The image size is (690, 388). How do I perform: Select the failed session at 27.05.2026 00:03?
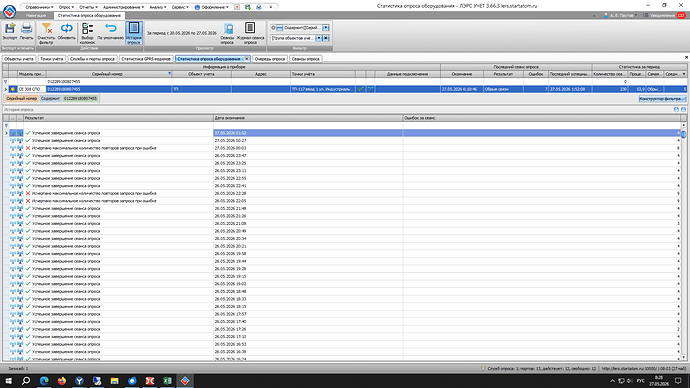click(345, 148)
